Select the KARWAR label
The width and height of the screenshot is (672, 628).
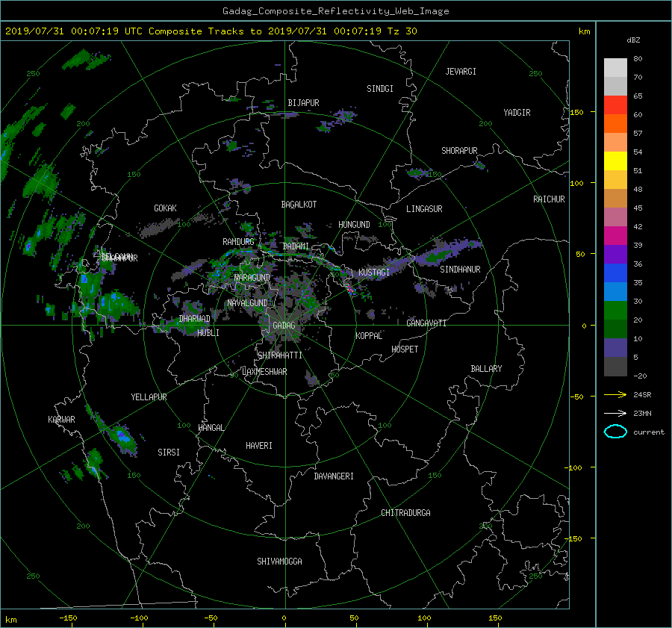pos(61,420)
